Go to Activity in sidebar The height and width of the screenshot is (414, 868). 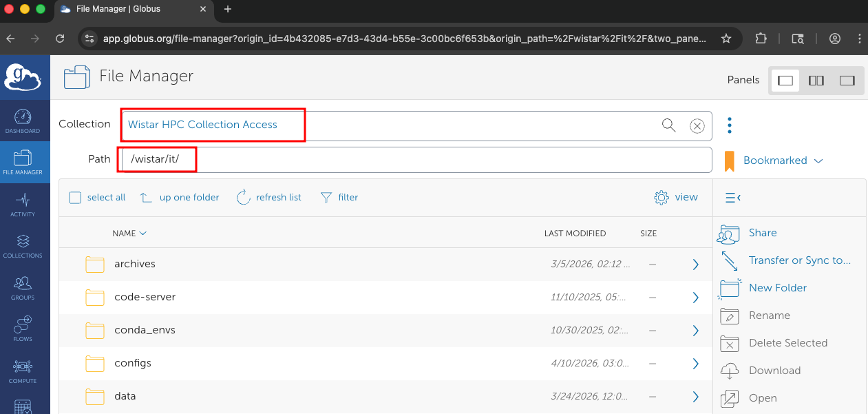point(23,204)
